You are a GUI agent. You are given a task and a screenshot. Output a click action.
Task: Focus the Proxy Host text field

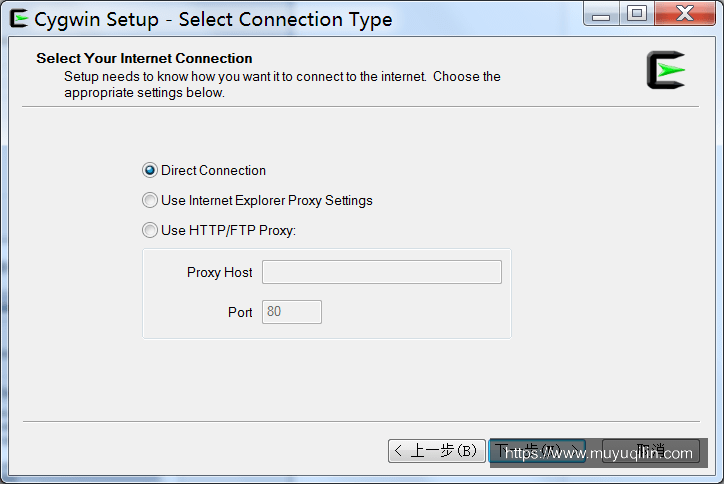click(x=382, y=272)
